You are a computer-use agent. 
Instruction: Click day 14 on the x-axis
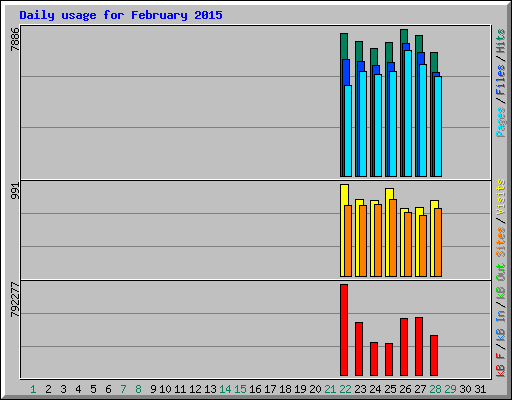225,389
